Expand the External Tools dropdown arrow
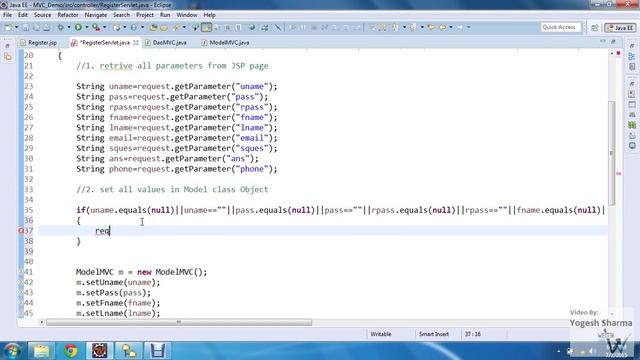Screen dimensions: 640x360 tap(104, 27)
